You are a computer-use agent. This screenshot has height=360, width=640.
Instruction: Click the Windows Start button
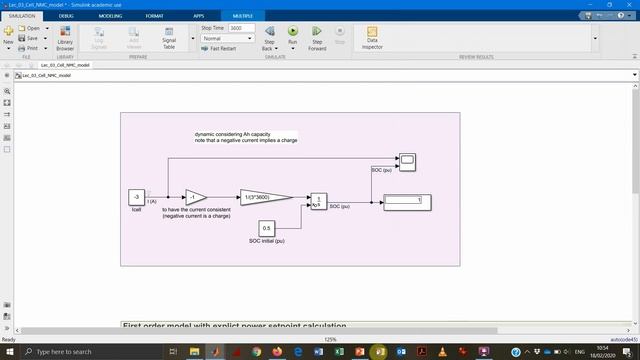[x=9, y=351]
